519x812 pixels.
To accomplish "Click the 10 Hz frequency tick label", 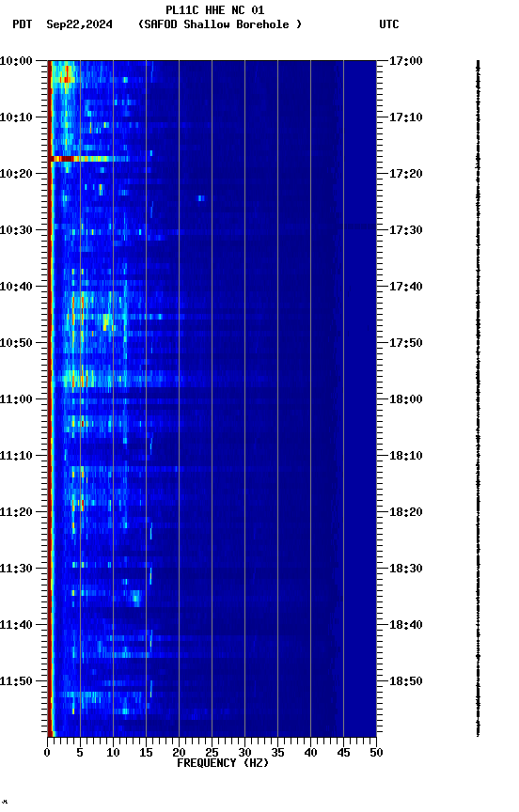I will pos(113,753).
